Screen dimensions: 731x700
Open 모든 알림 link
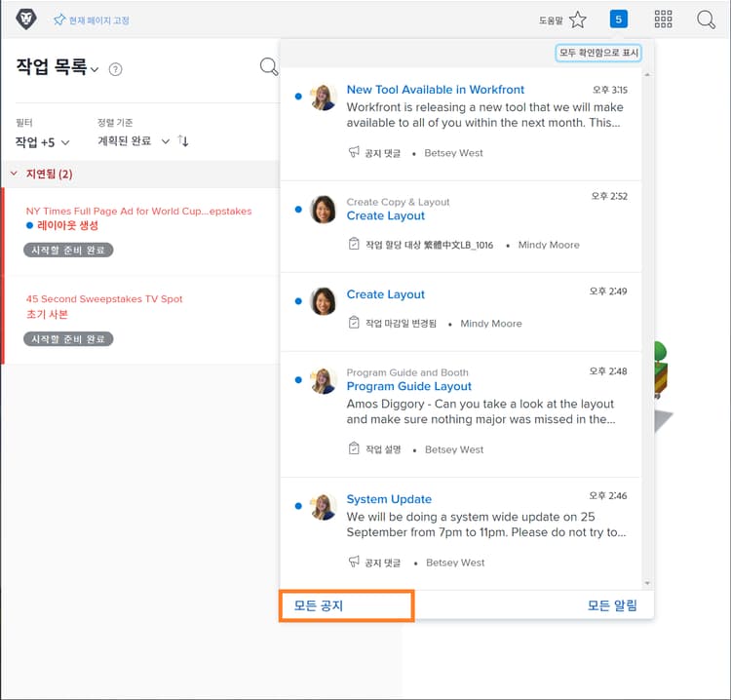tap(612, 605)
